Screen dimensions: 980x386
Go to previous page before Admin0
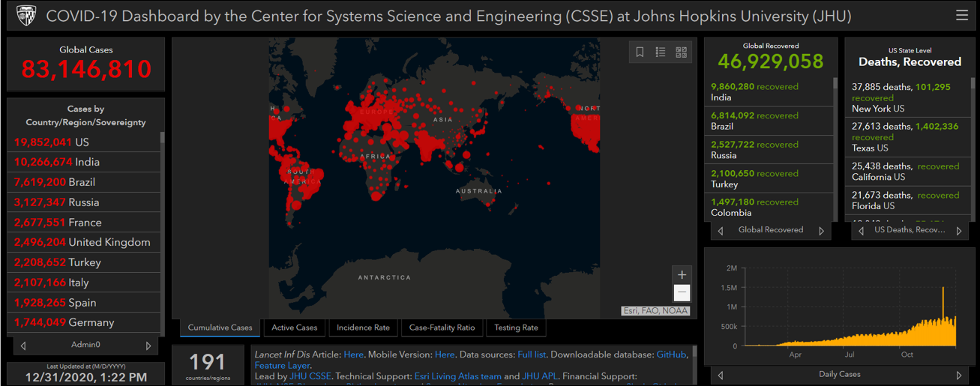(23, 346)
